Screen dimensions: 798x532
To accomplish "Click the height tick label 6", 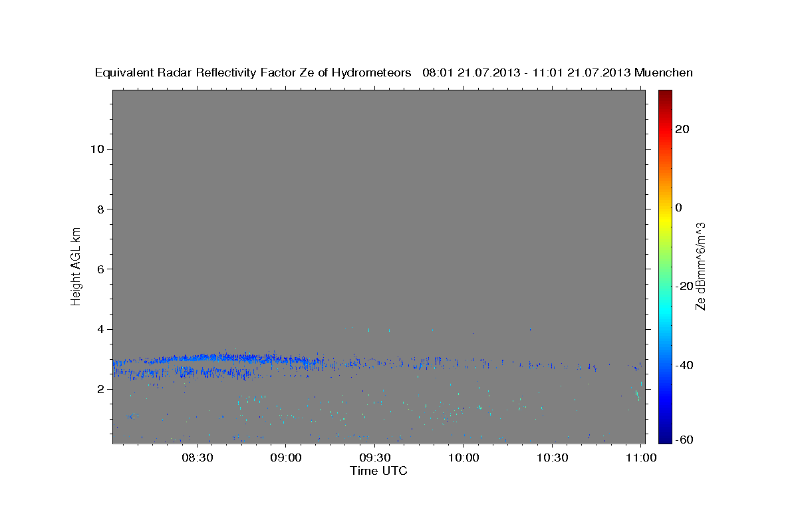I will [x=100, y=269].
